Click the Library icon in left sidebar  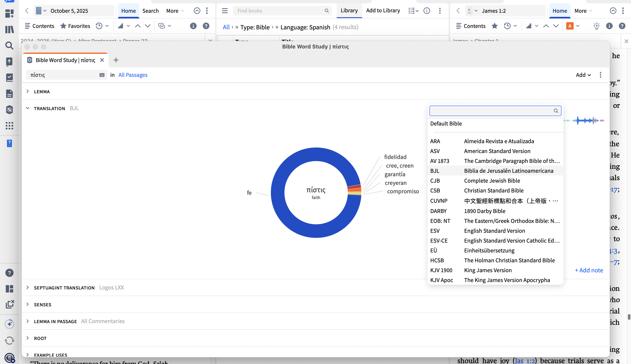point(9,30)
